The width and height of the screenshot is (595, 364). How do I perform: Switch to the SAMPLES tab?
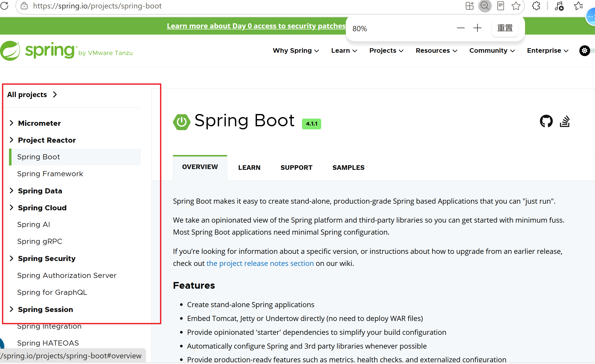(x=348, y=168)
